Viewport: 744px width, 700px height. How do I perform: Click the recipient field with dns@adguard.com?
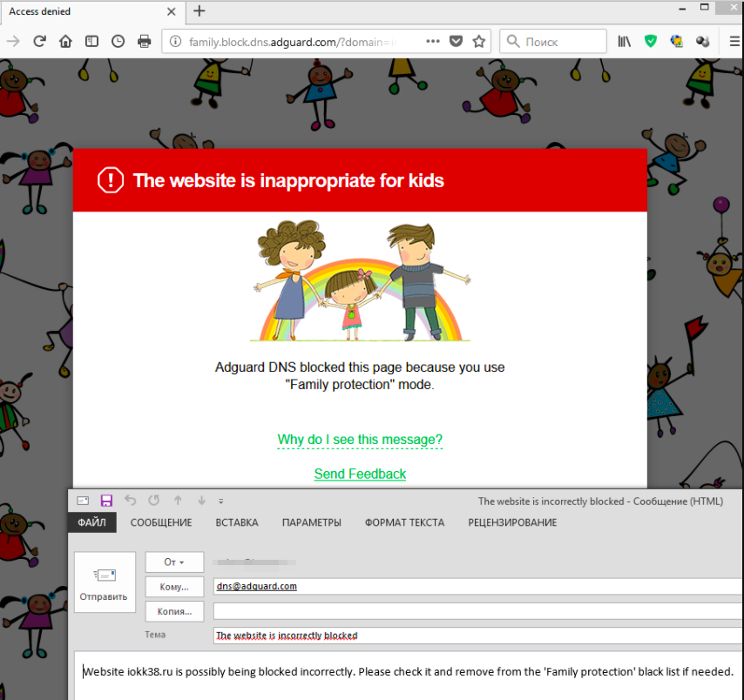(478, 586)
